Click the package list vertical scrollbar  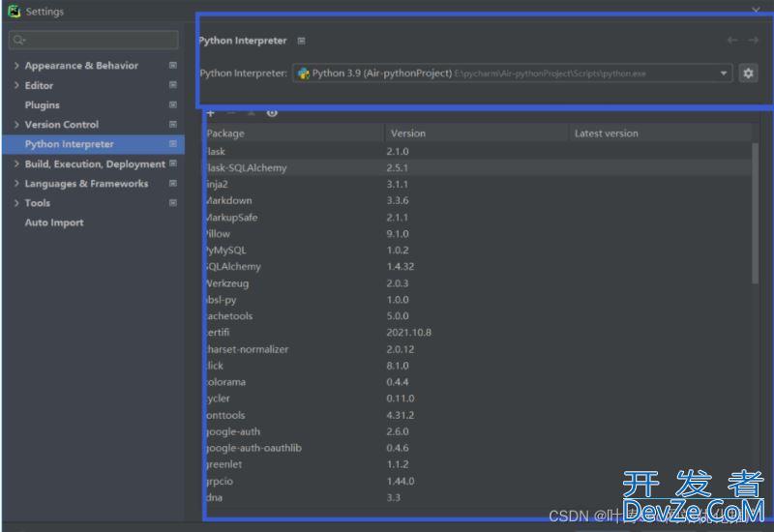click(755, 213)
